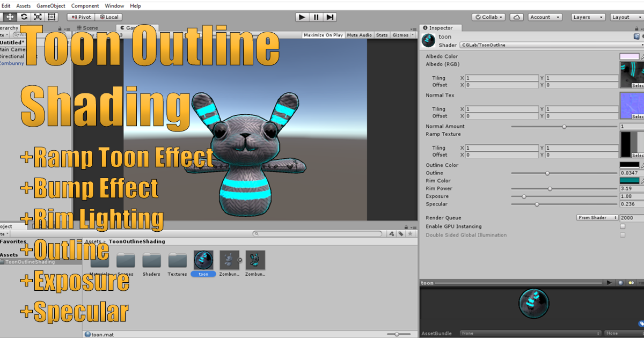The height and width of the screenshot is (338, 644).
Task: Enable GPU Instancing in the Inspector
Action: tap(622, 226)
